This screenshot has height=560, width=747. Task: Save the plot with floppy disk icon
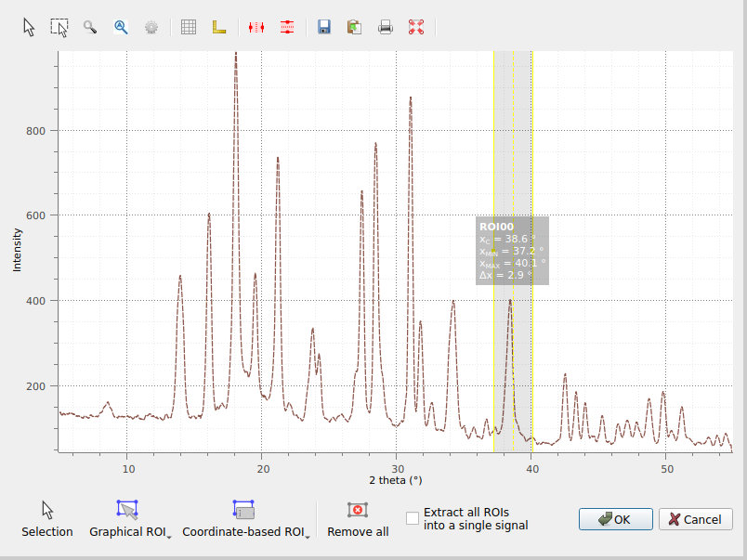[x=324, y=27]
